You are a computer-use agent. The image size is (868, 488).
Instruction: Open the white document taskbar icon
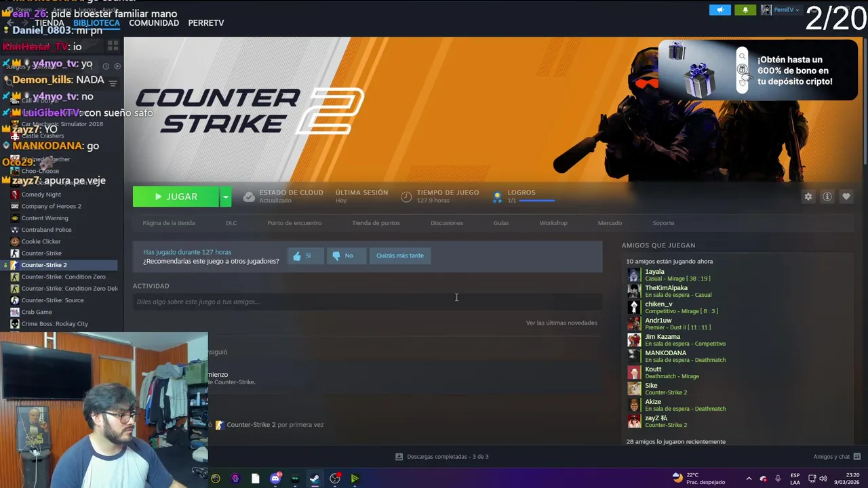click(x=255, y=479)
